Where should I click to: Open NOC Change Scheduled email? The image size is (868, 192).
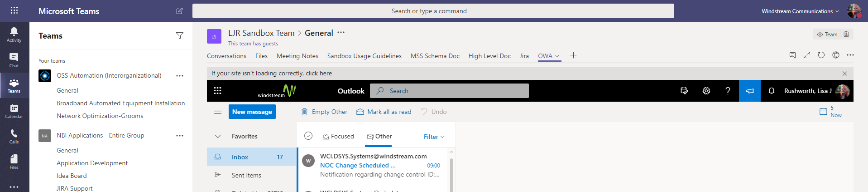[373, 165]
